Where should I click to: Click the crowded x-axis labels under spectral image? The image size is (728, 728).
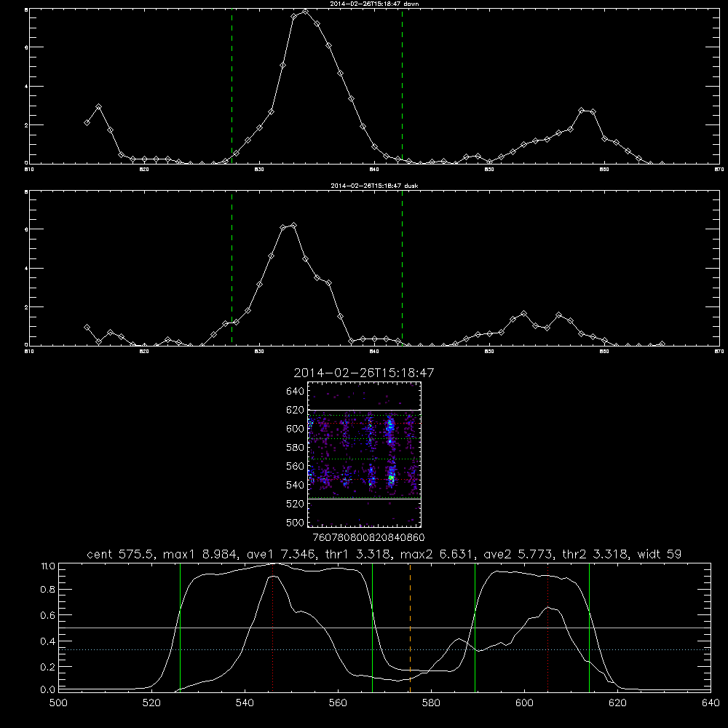(369, 537)
